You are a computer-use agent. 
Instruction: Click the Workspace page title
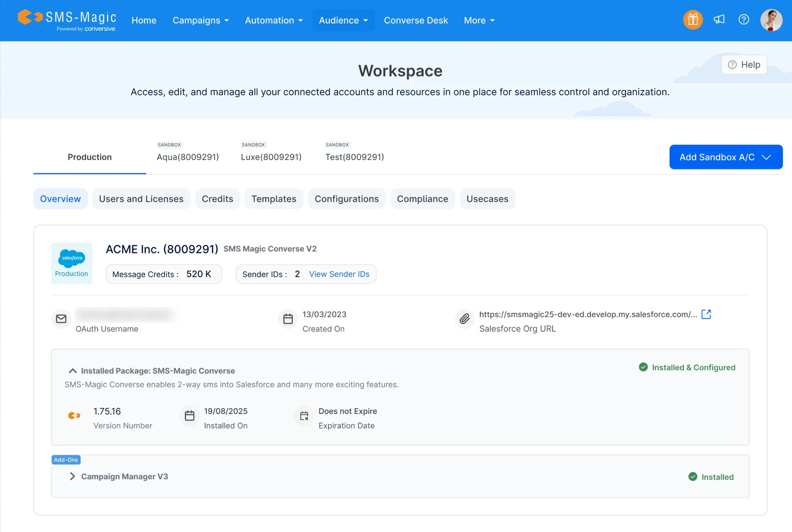tap(400, 71)
